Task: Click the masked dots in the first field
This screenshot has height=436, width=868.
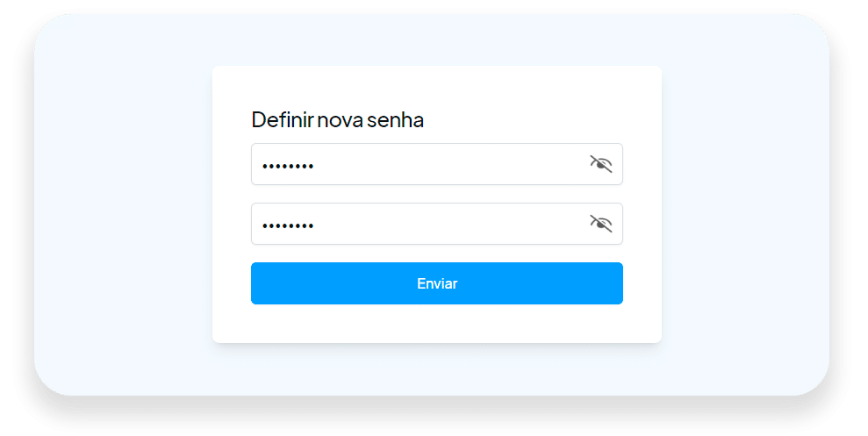Action: coord(288,166)
